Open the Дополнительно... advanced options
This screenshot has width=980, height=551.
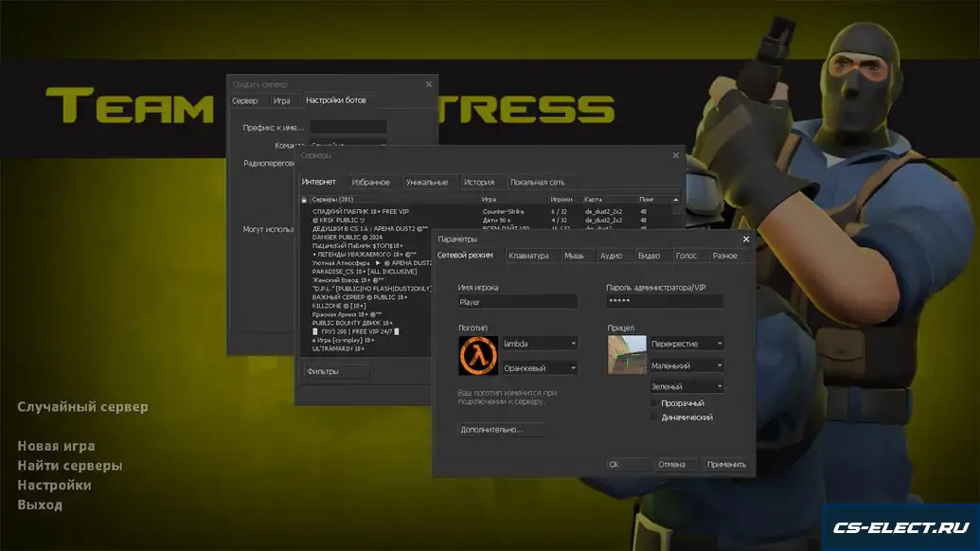tap(504, 430)
